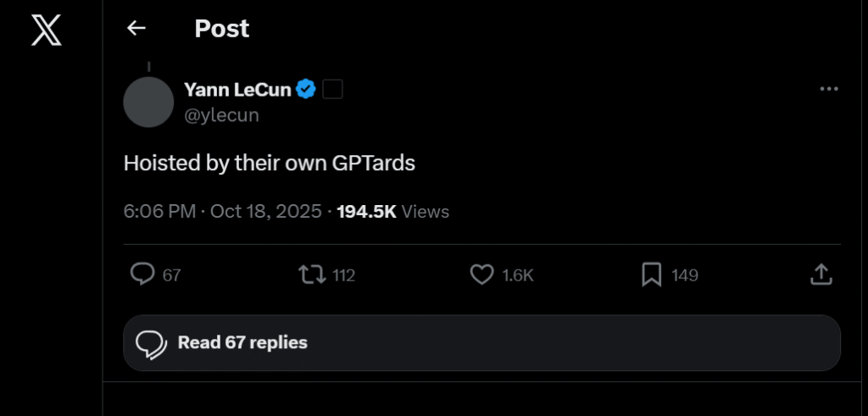Open the three-dot more options menu
868x416 pixels.
[x=829, y=89]
